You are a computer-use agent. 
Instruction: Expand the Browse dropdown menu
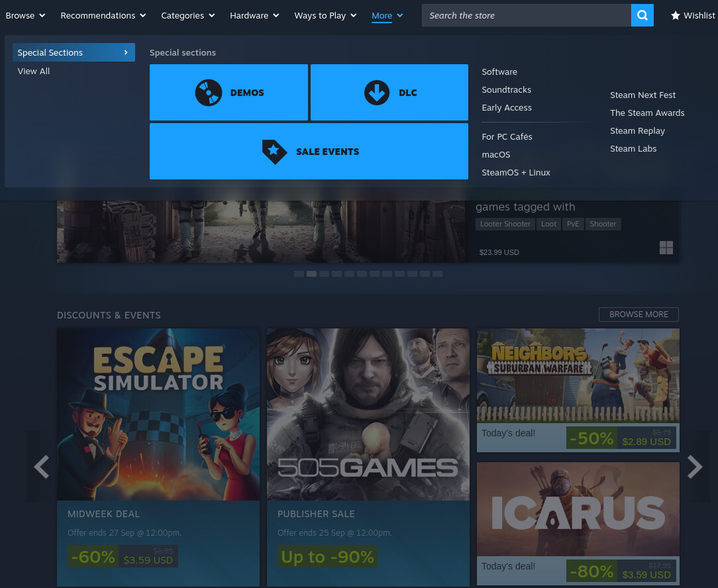[25, 15]
